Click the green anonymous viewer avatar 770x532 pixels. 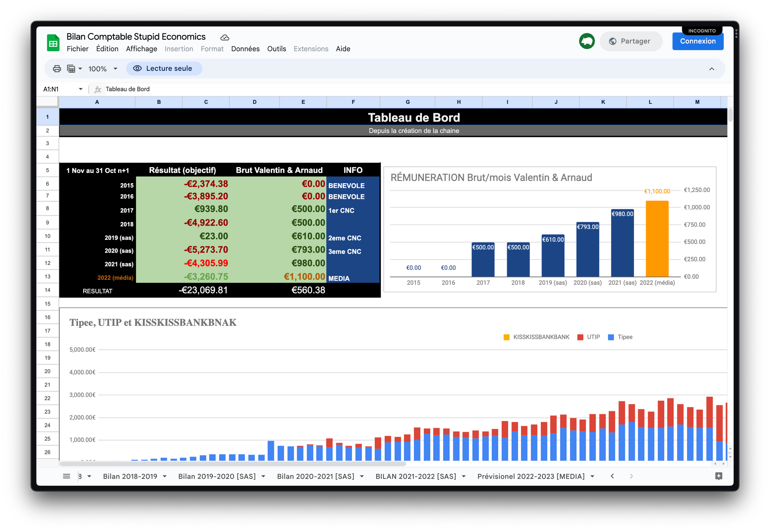587,41
